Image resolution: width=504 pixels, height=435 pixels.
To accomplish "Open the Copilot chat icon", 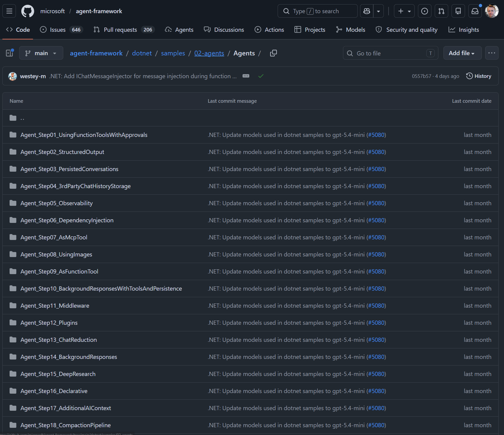I will (367, 11).
